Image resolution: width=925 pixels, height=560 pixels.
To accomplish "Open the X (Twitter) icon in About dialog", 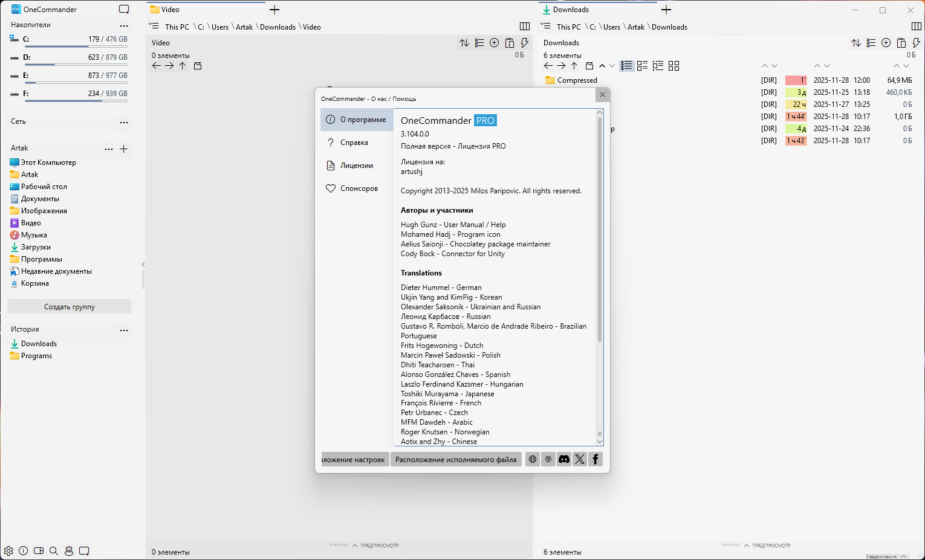I will pos(580,459).
